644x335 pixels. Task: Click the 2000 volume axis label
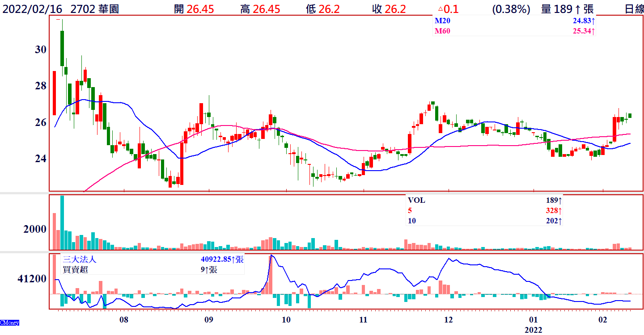(x=35, y=229)
